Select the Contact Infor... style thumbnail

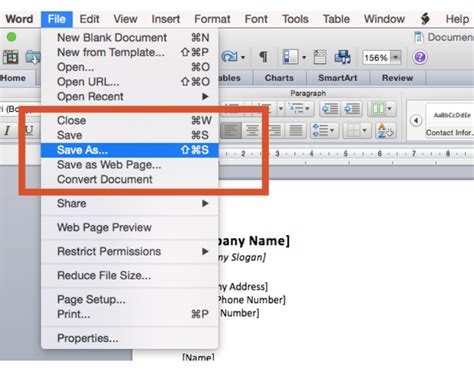(450, 121)
